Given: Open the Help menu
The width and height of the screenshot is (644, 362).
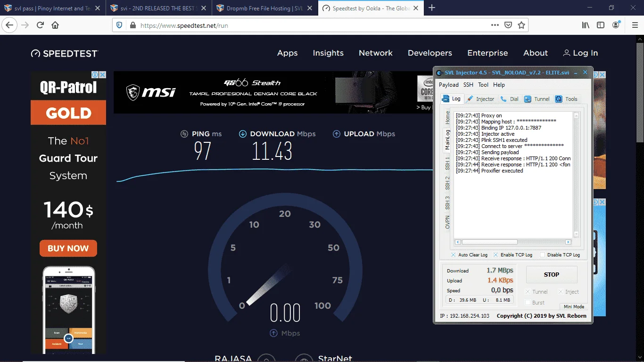Looking at the screenshot, I should tap(499, 85).
